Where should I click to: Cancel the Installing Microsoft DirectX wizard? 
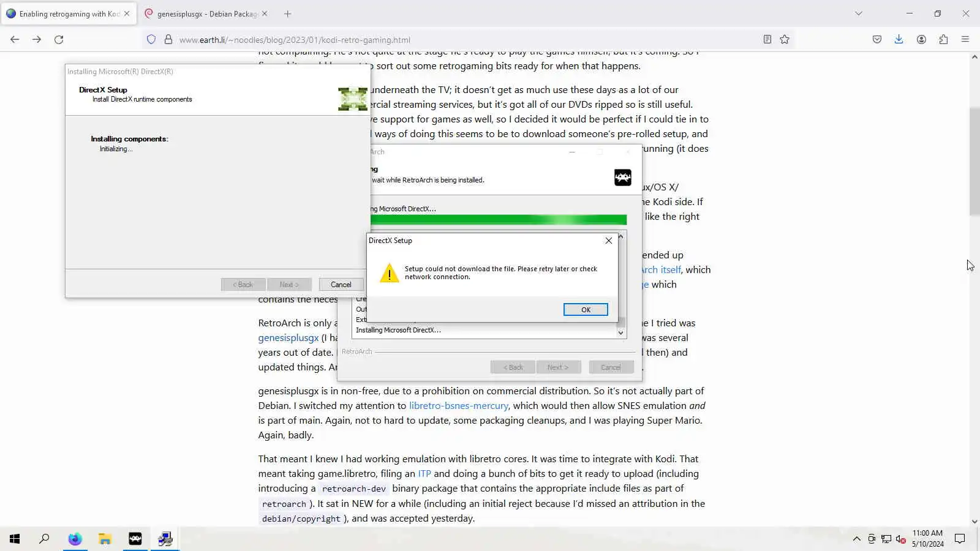pos(341,285)
